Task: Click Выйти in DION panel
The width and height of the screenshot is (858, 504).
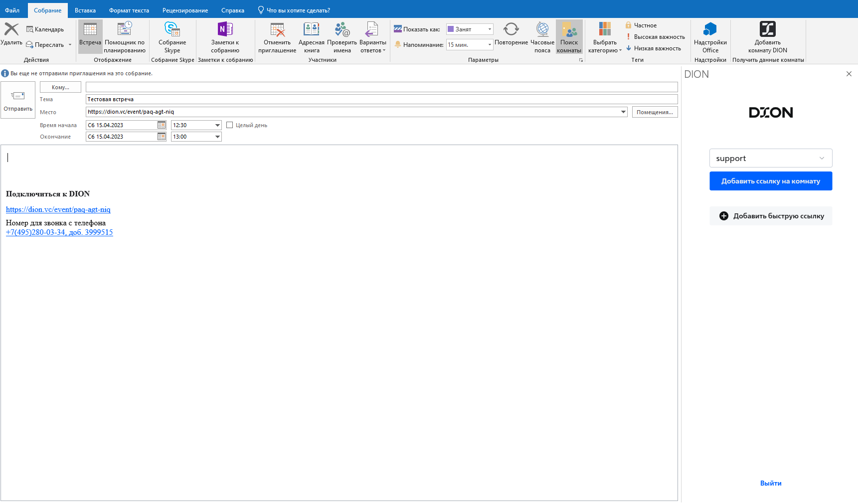Action: pyautogui.click(x=771, y=483)
